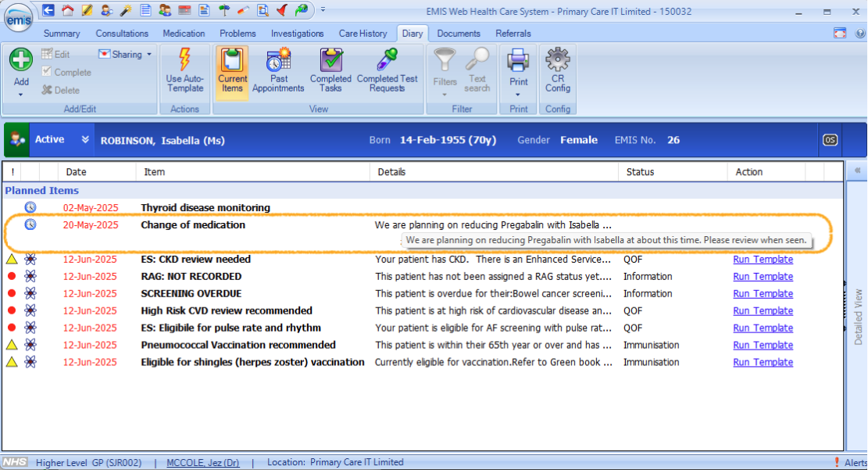Click the find patient magnifier icon
The width and height of the screenshot is (868, 470).
[106, 10]
